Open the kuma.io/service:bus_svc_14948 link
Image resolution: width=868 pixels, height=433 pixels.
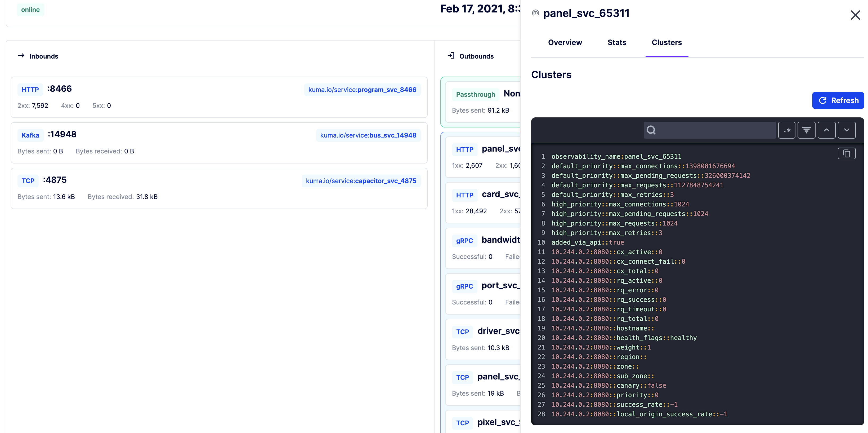click(368, 135)
